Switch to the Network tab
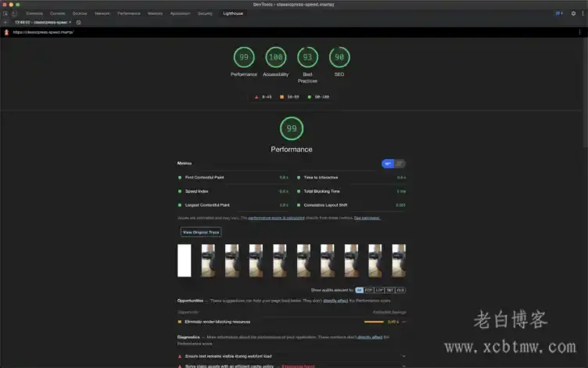 pos(102,13)
